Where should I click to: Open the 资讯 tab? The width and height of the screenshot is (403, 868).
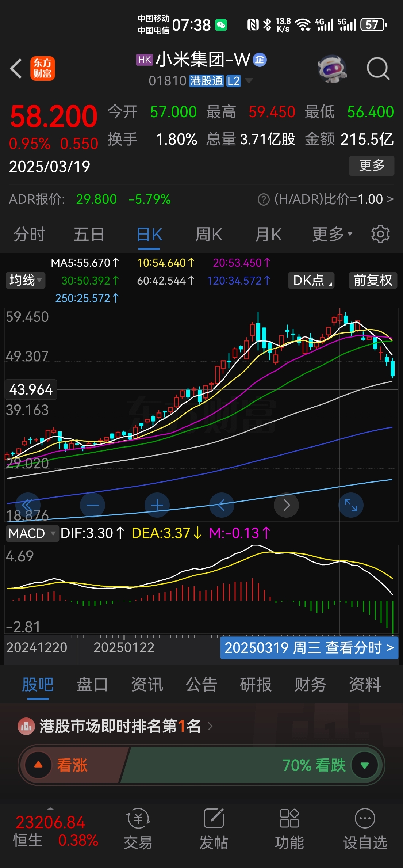click(x=147, y=684)
